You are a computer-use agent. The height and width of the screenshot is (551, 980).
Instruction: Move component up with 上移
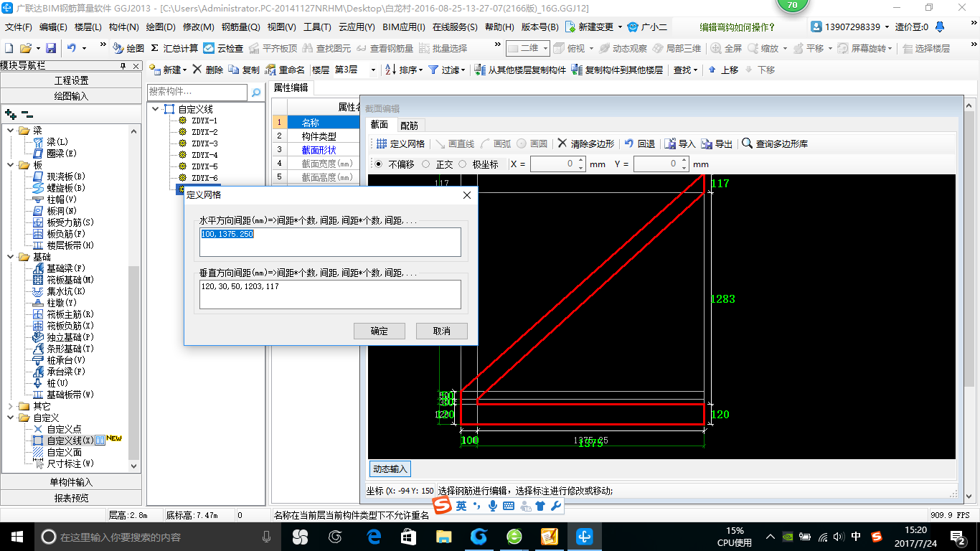723,70
